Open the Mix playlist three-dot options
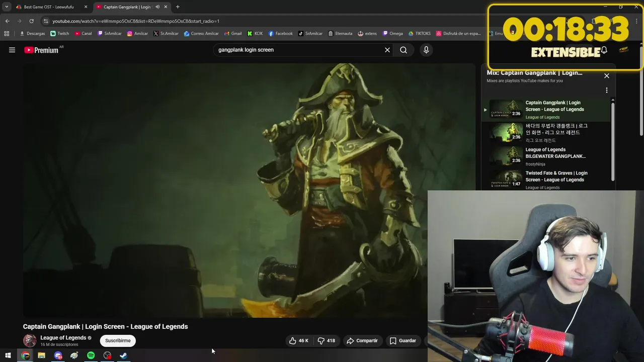 [x=607, y=90]
